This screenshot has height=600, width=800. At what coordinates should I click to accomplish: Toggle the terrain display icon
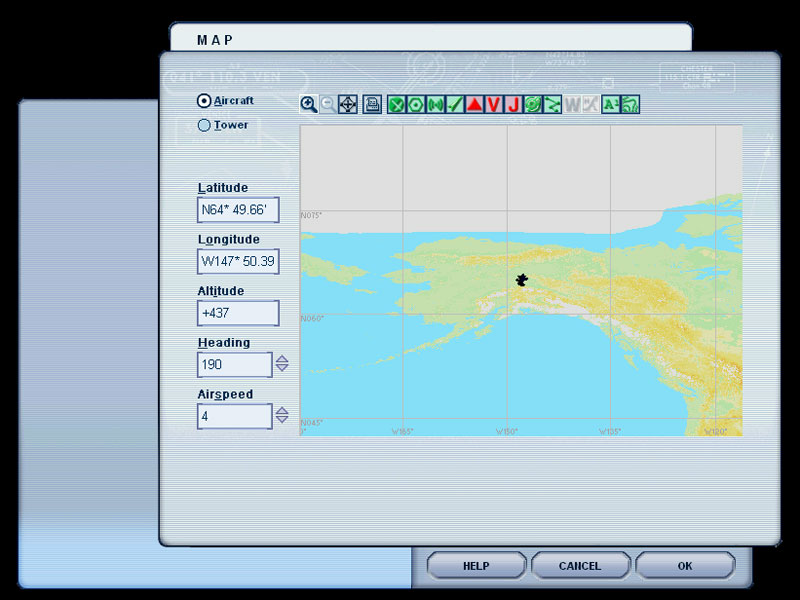629,104
